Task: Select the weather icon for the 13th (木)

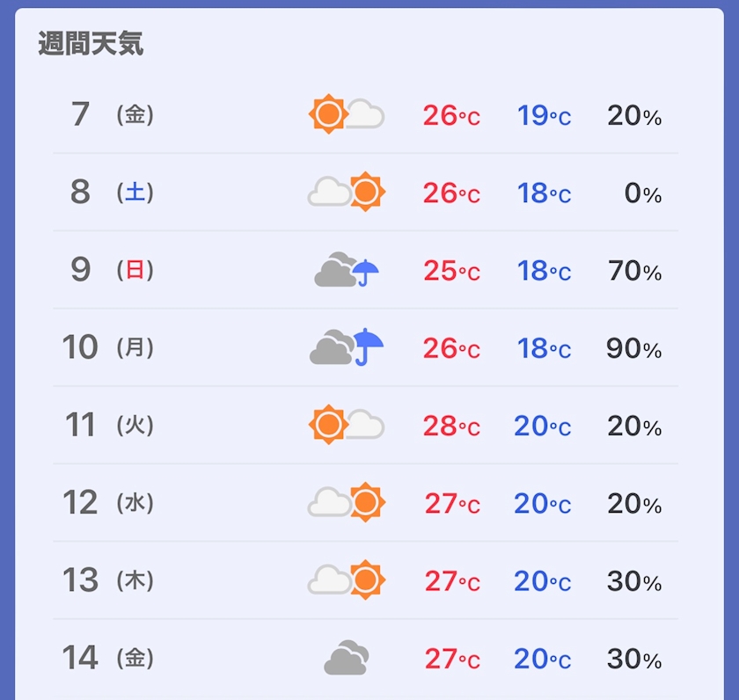Action: coord(347,580)
